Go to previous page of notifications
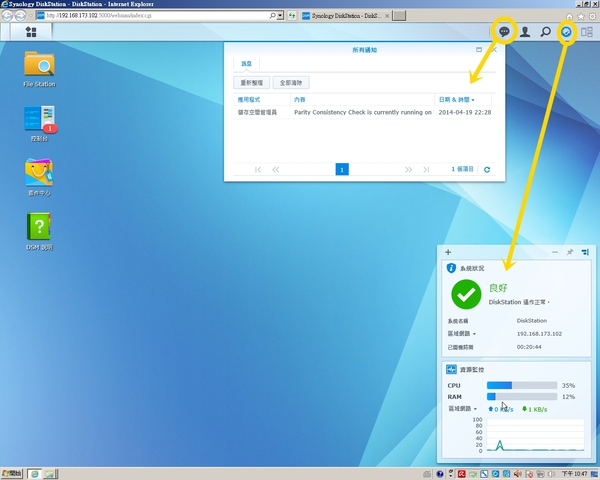 (276, 170)
